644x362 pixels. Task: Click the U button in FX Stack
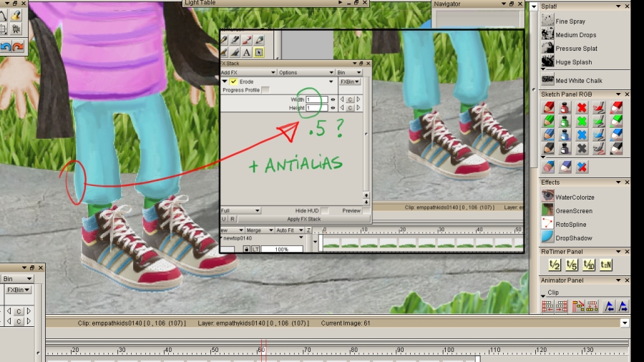click(224, 219)
